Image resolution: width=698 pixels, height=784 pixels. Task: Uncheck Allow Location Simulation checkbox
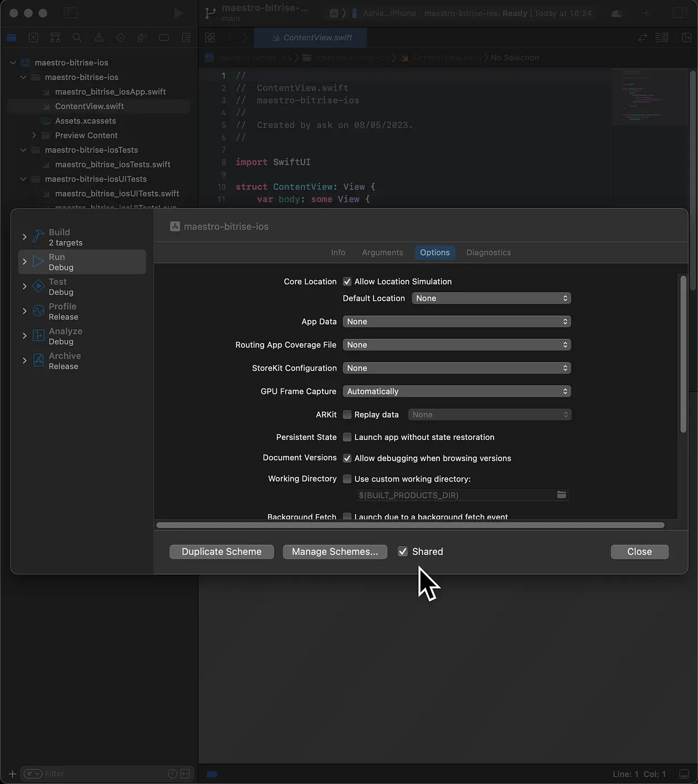(x=347, y=281)
